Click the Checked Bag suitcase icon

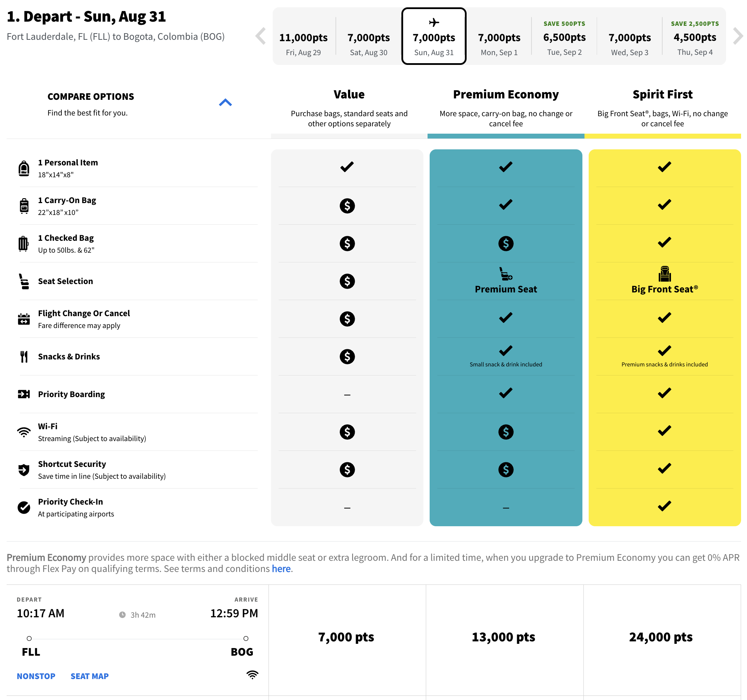[23, 243]
